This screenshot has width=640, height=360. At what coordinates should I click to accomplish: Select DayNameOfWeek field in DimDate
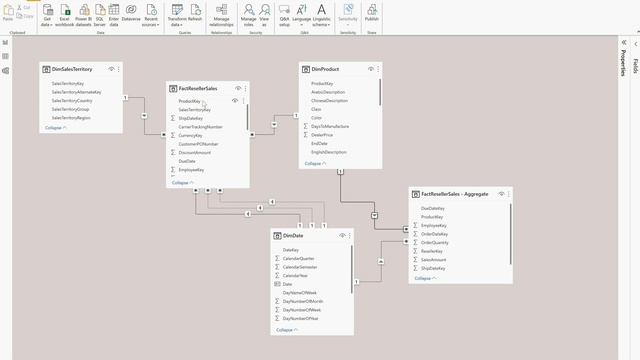coord(300,293)
